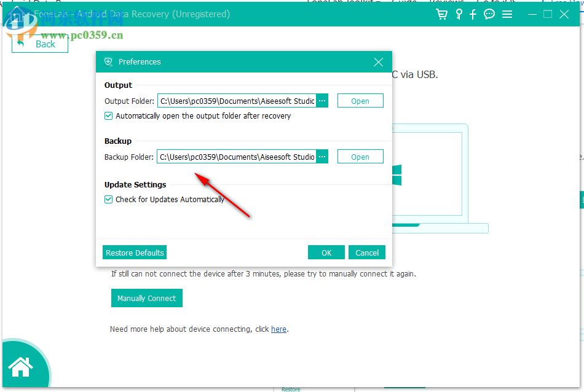Click the Preferences gear icon in dialog header
Viewport: 584px width, 392px height.
[x=108, y=61]
